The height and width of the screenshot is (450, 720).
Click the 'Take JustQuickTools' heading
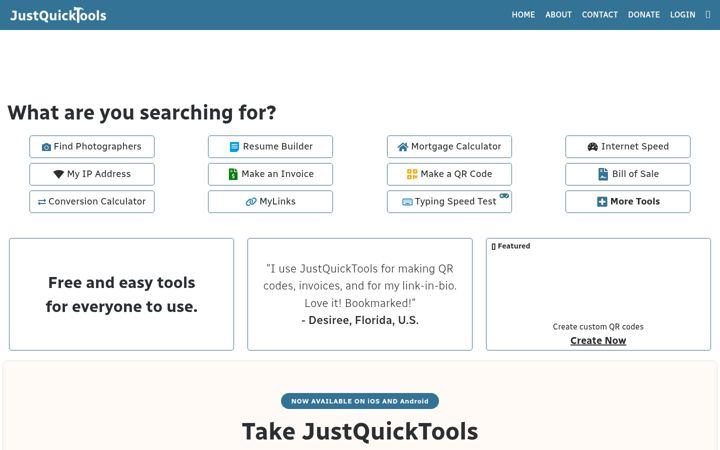pos(360,432)
